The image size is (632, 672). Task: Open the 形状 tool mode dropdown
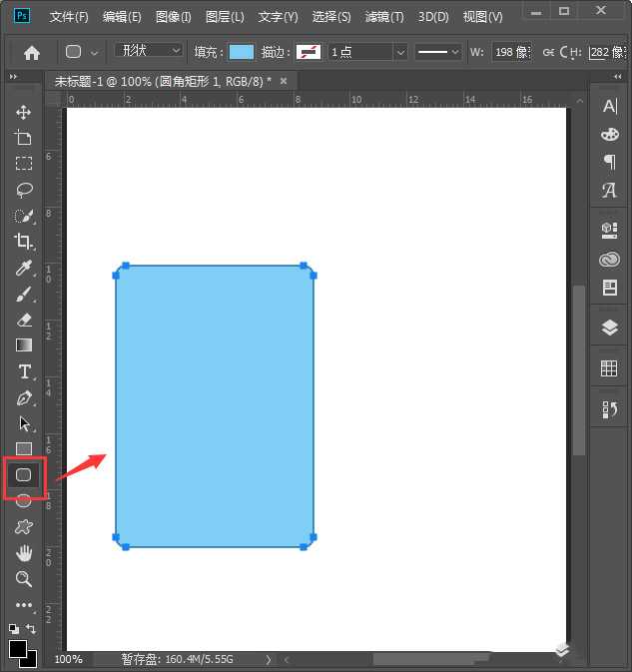149,51
